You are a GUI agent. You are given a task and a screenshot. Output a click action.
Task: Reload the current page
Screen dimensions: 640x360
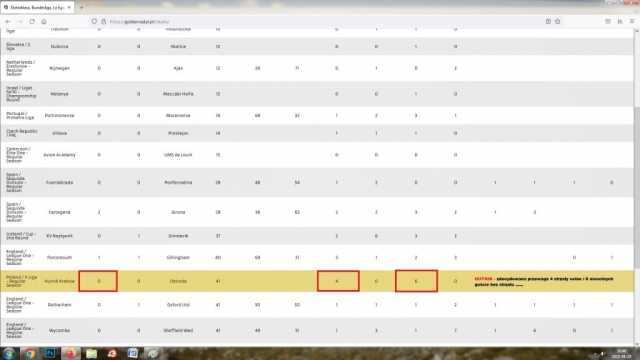pyautogui.click(x=32, y=22)
